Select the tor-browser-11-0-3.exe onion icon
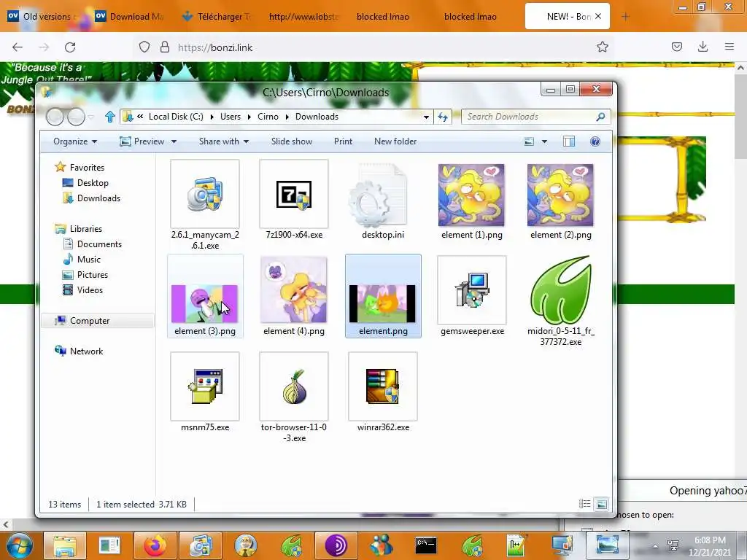 tap(294, 386)
